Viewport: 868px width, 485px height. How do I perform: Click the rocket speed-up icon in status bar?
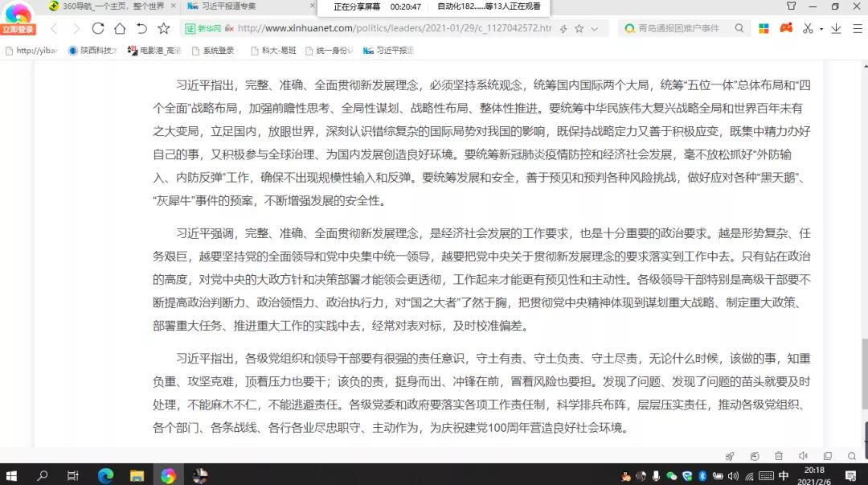point(730,456)
